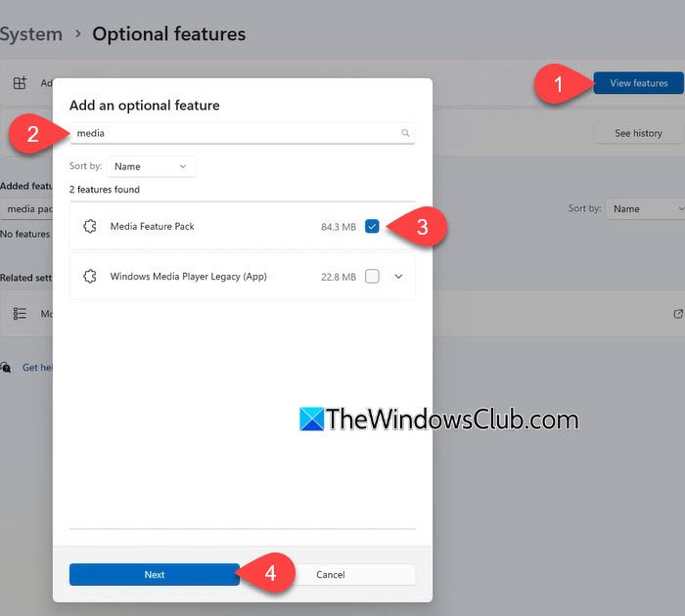Click the add optional feature grid icon
This screenshot has height=616, width=685.
click(20, 82)
